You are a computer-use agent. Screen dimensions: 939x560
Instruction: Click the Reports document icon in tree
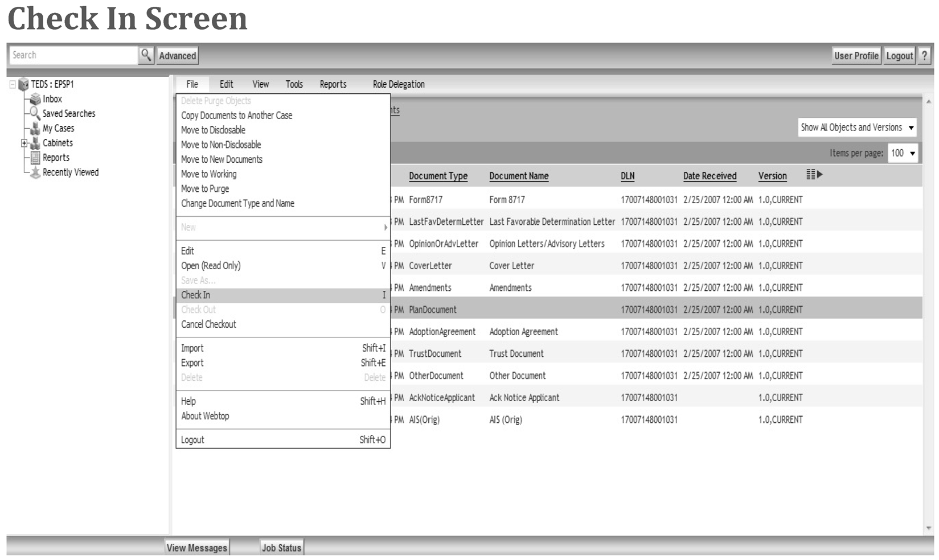(35, 158)
